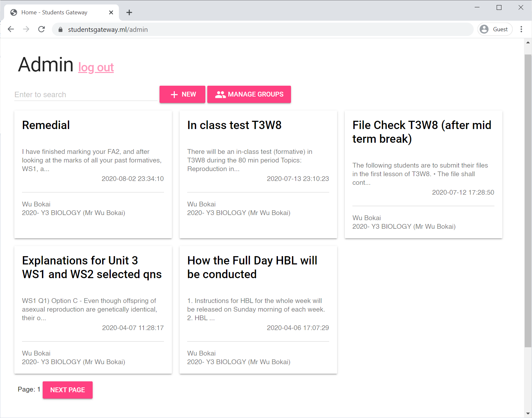Focus the Enter to search field

point(86,95)
